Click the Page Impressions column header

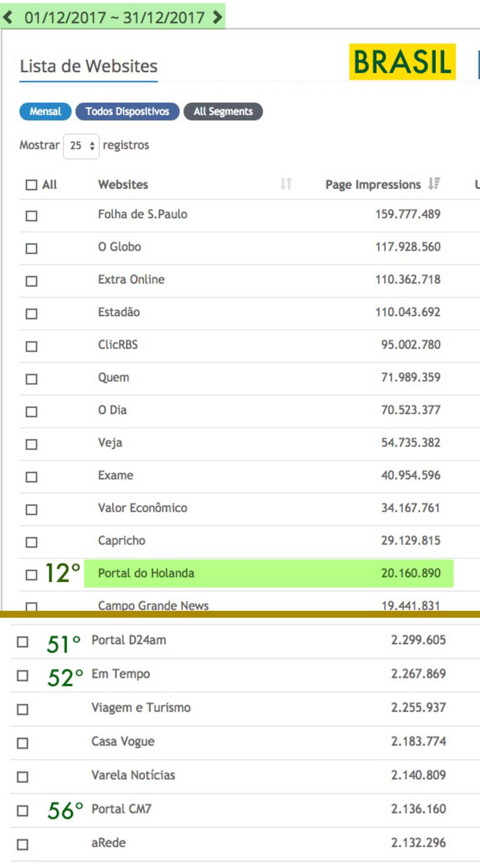(x=373, y=185)
